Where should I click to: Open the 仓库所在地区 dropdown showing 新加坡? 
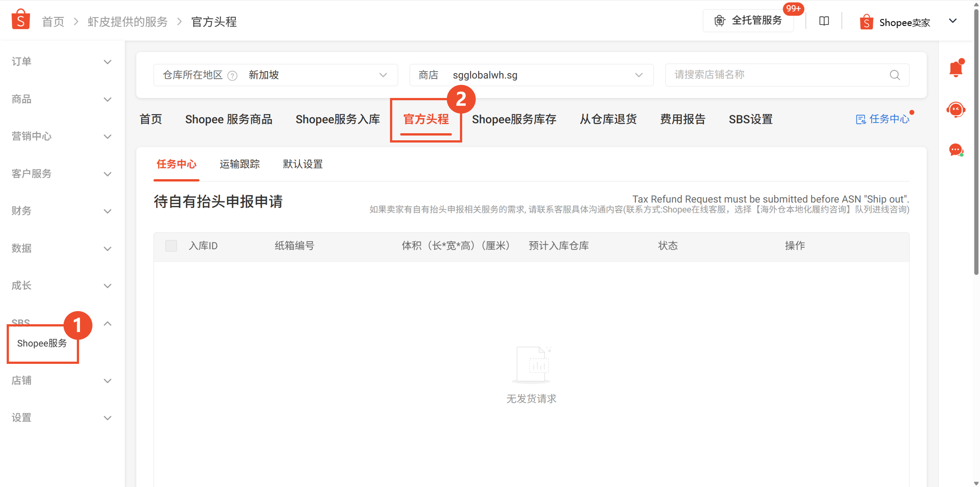(x=276, y=75)
